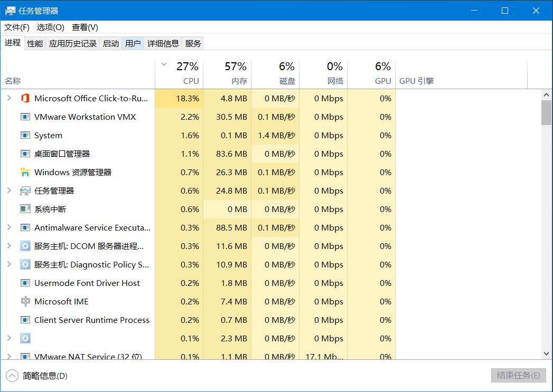Click the gear icon of DCOM 服务主机

(25, 246)
